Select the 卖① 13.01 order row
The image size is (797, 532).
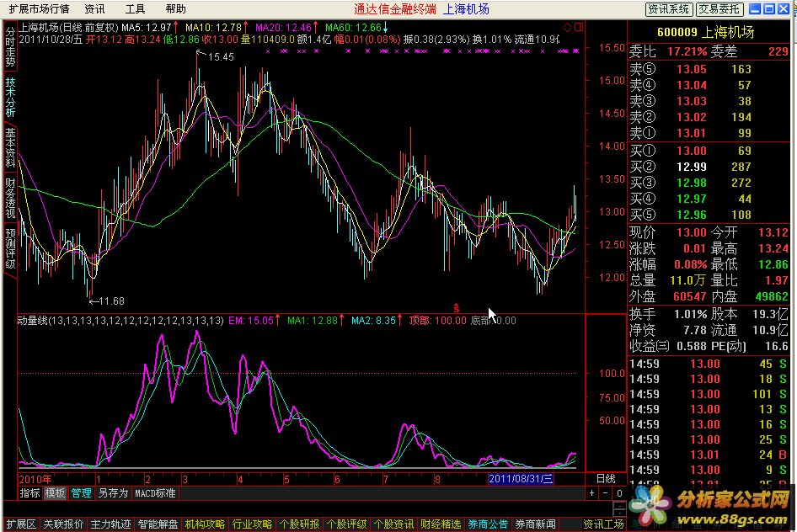coord(709,133)
